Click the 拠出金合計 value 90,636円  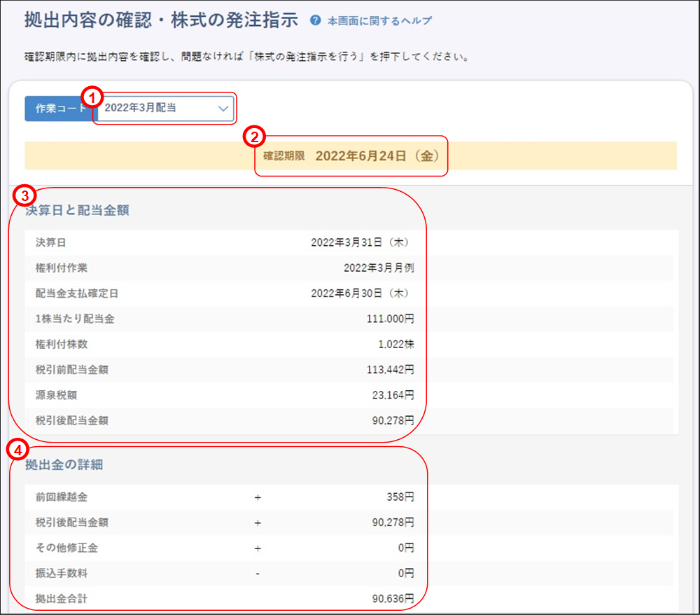point(393,599)
